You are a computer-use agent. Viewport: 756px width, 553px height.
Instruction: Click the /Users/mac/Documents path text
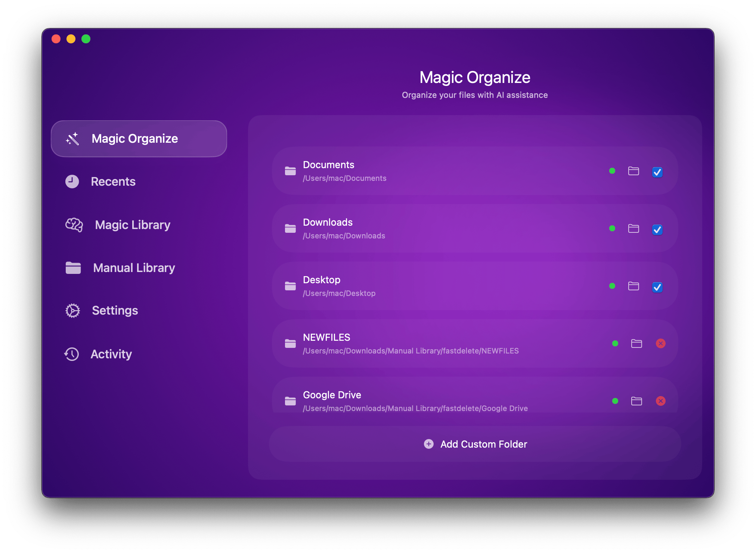pos(344,178)
